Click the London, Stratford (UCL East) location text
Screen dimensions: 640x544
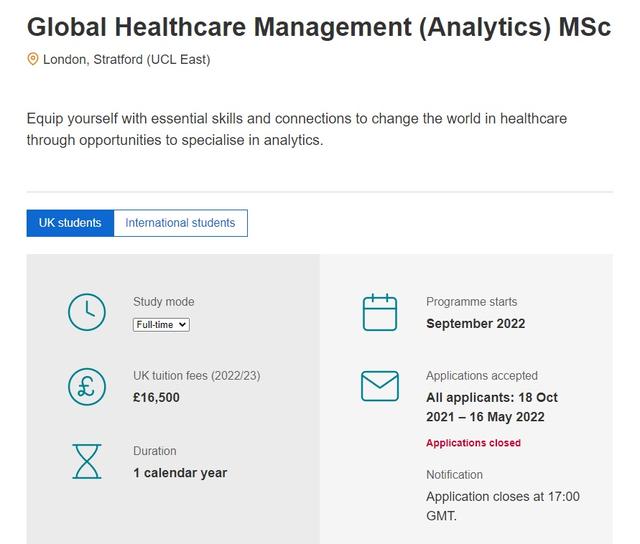127,60
